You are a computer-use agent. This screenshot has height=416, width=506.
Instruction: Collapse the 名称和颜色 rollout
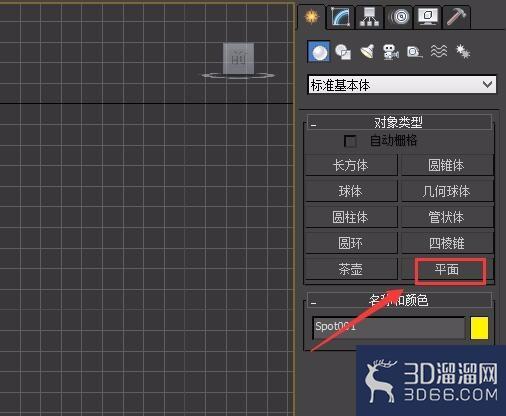(399, 300)
